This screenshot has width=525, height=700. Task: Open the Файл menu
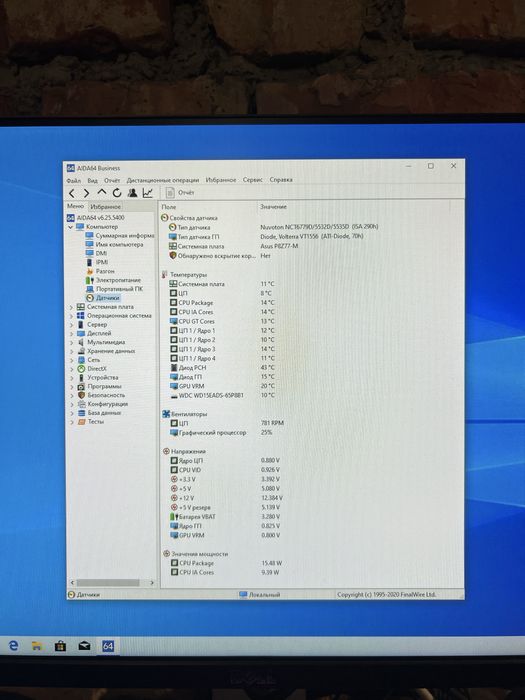click(74, 180)
